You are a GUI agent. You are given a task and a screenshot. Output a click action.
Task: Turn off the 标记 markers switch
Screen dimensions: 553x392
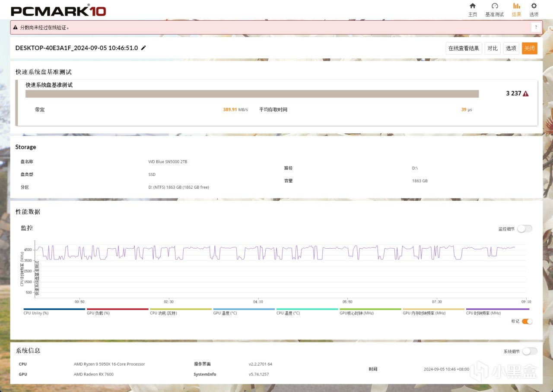527,321
